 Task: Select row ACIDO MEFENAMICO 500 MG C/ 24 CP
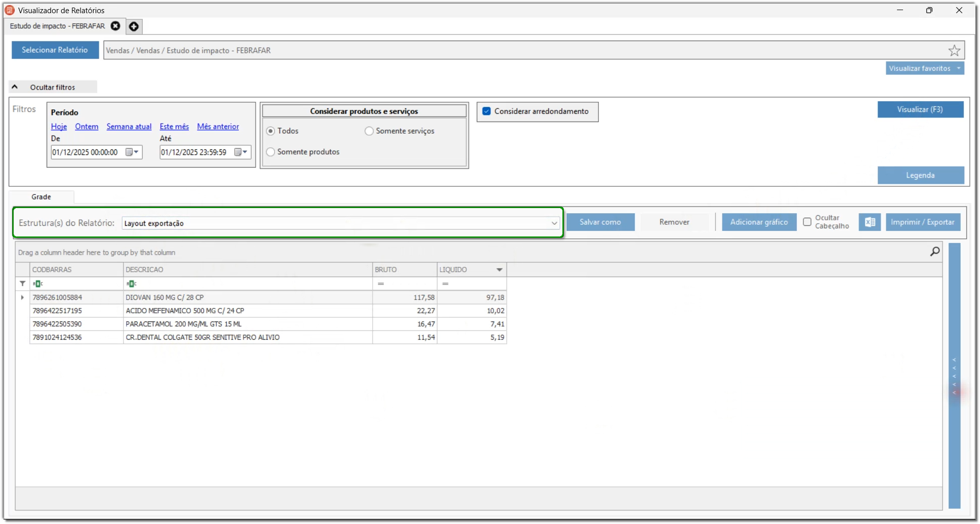click(x=268, y=310)
